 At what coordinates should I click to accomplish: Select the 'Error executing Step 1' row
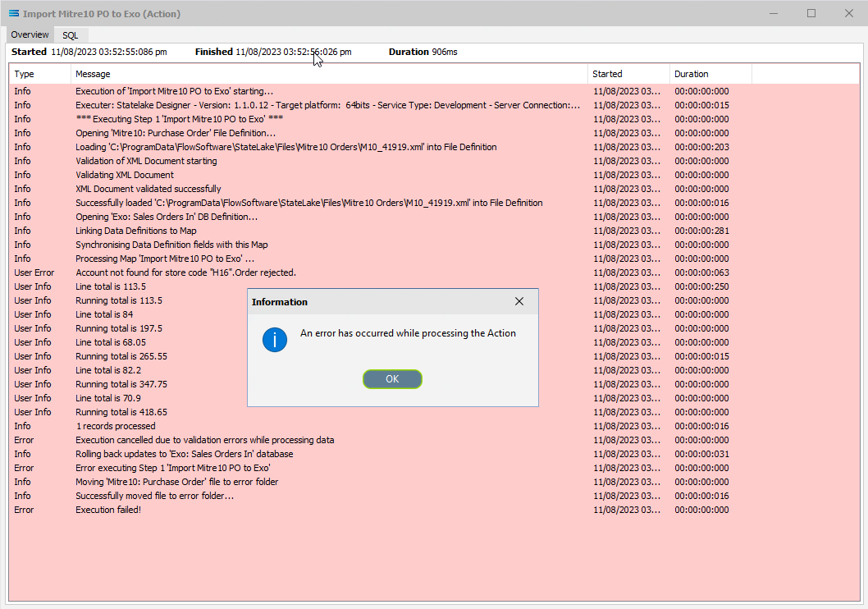click(x=434, y=468)
